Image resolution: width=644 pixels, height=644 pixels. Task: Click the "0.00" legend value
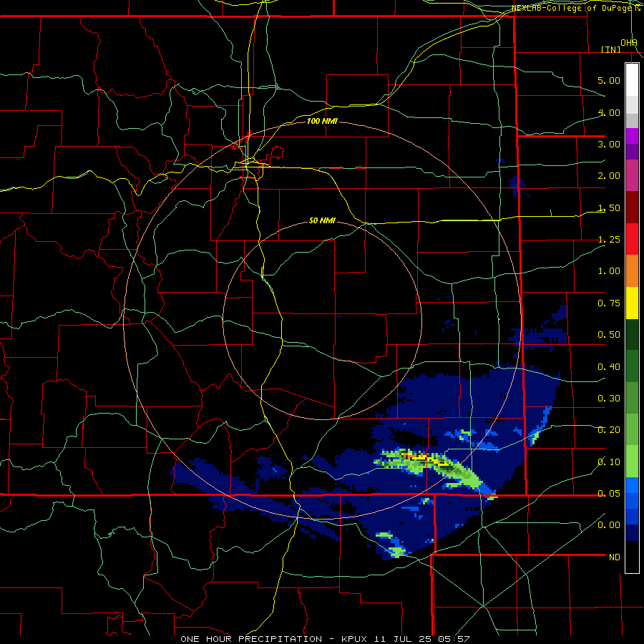pyautogui.click(x=609, y=525)
